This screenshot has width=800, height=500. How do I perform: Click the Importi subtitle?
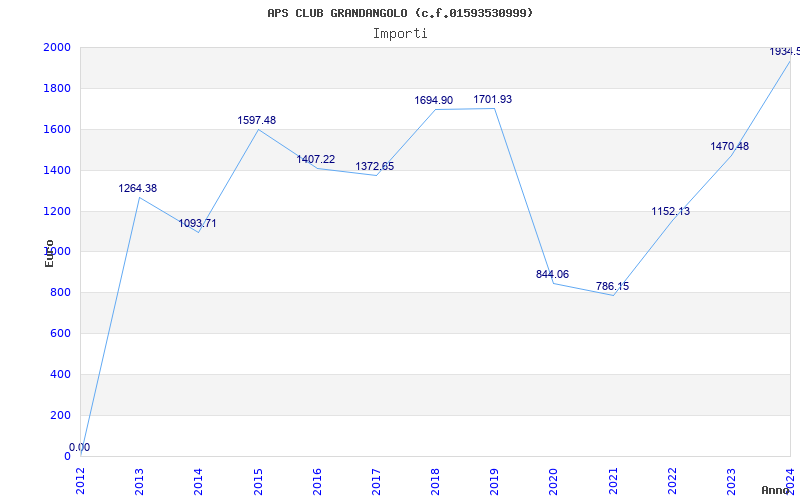tap(400, 34)
